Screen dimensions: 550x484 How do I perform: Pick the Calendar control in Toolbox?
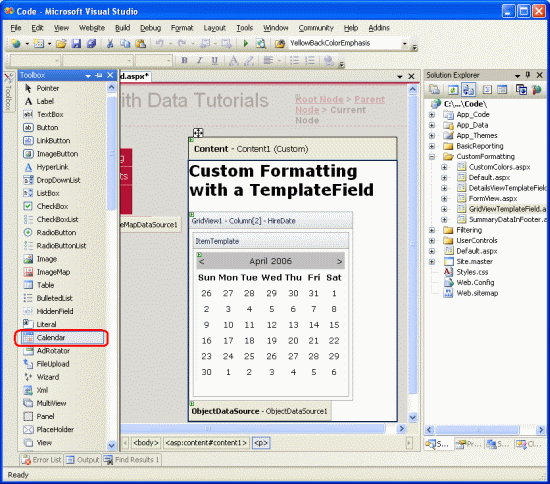point(62,337)
